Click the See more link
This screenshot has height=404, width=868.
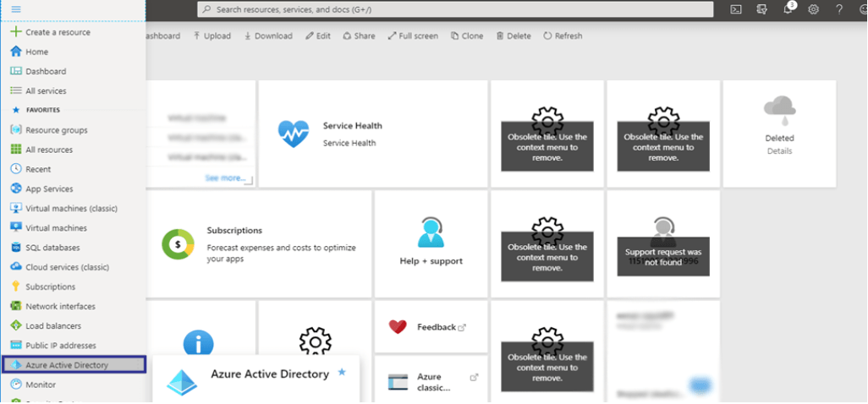tap(225, 178)
